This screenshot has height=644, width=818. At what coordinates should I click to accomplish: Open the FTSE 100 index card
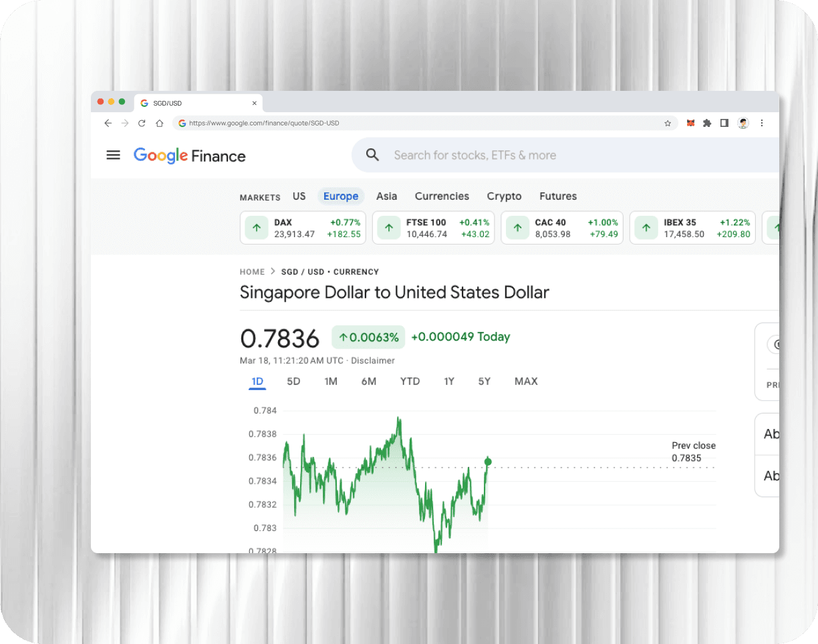pos(433,228)
